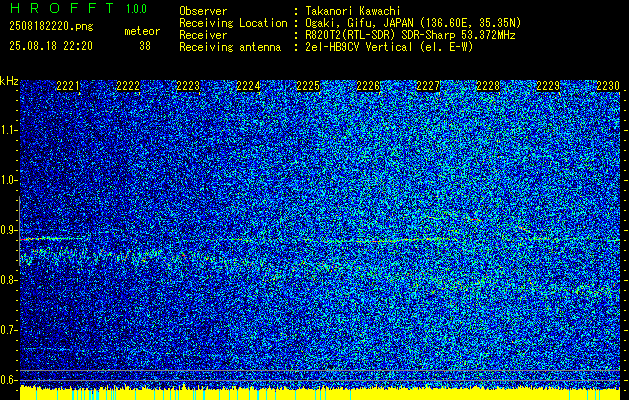Click the 2el-HB9CV Vertical antenna text
The image size is (629, 400).
click(389, 47)
